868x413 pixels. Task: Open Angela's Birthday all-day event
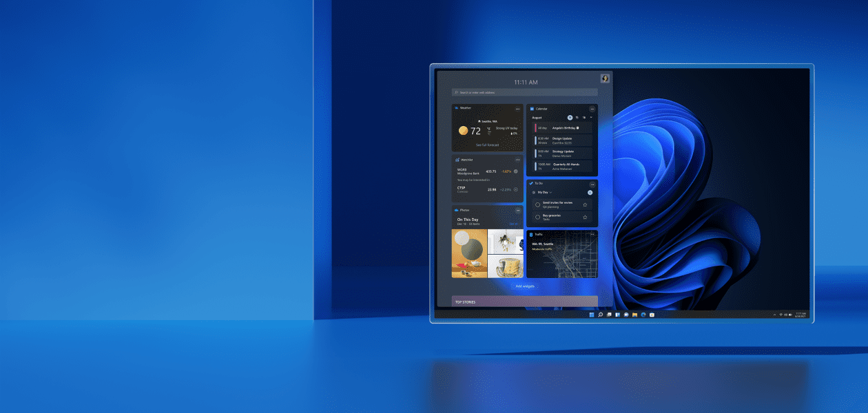(x=562, y=128)
